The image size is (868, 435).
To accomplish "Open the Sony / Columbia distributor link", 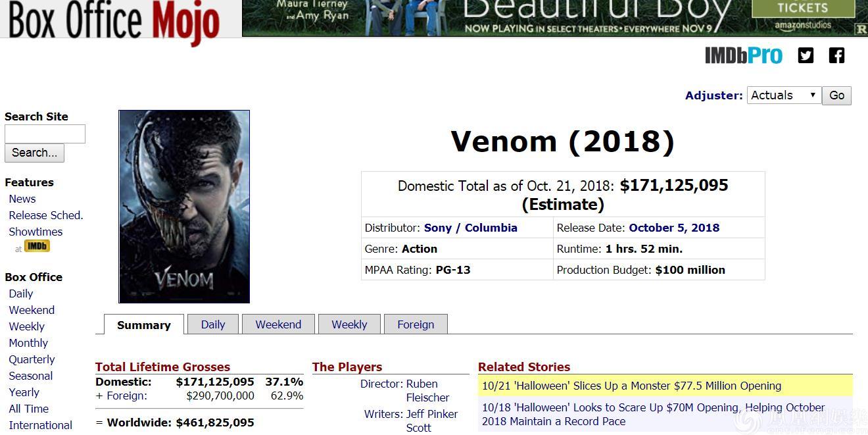I will [470, 228].
